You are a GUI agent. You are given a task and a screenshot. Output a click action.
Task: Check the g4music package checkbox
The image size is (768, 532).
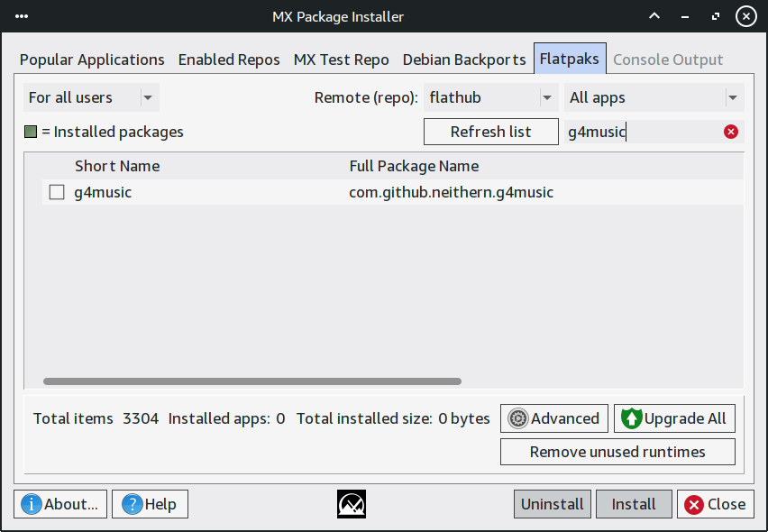[x=57, y=192]
